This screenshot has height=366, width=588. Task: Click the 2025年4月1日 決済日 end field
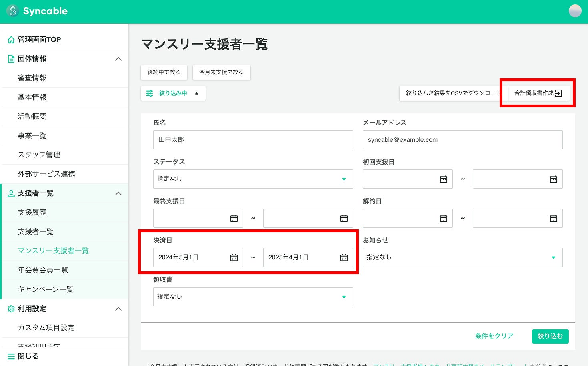[308, 257]
